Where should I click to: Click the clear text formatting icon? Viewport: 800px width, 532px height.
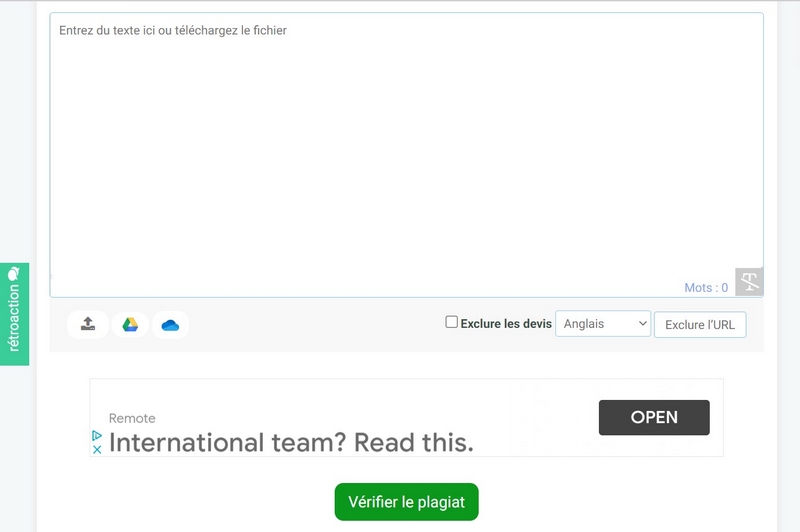coord(749,282)
